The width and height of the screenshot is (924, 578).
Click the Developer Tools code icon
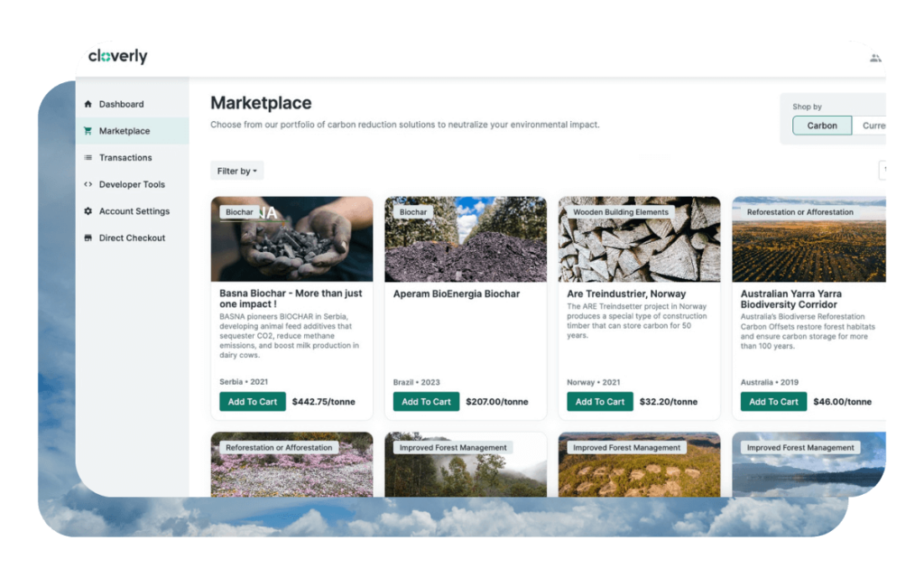[88, 184]
